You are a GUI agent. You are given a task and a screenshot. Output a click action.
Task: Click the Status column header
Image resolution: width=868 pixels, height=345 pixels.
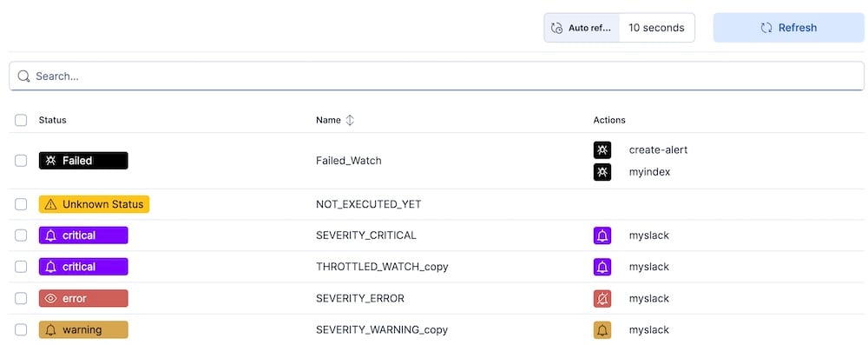[53, 121]
